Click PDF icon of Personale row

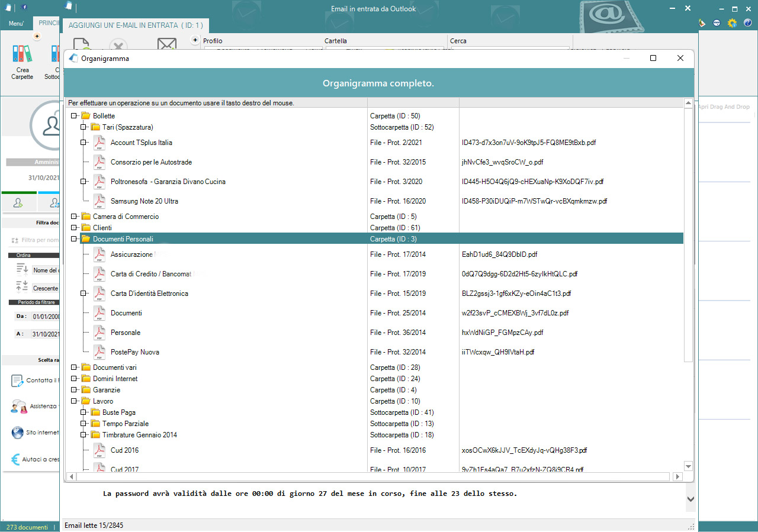pyautogui.click(x=99, y=333)
